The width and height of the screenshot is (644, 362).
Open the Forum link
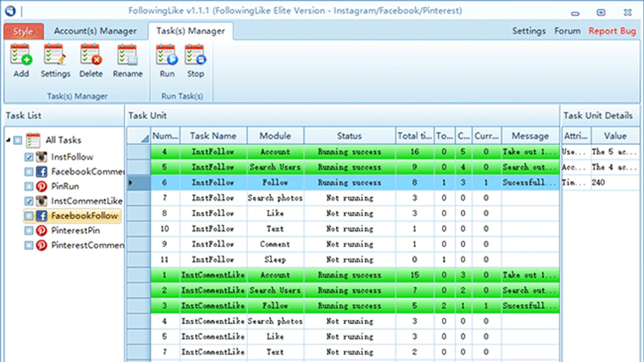click(x=567, y=31)
